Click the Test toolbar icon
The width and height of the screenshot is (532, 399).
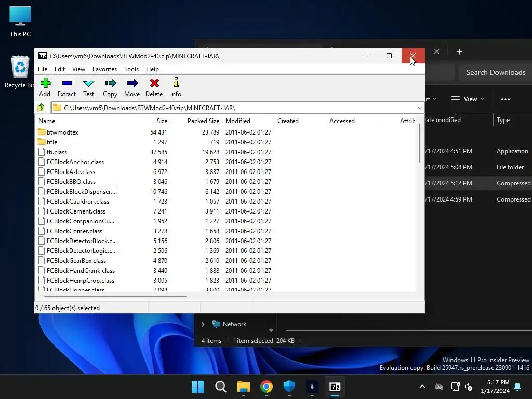point(88,83)
